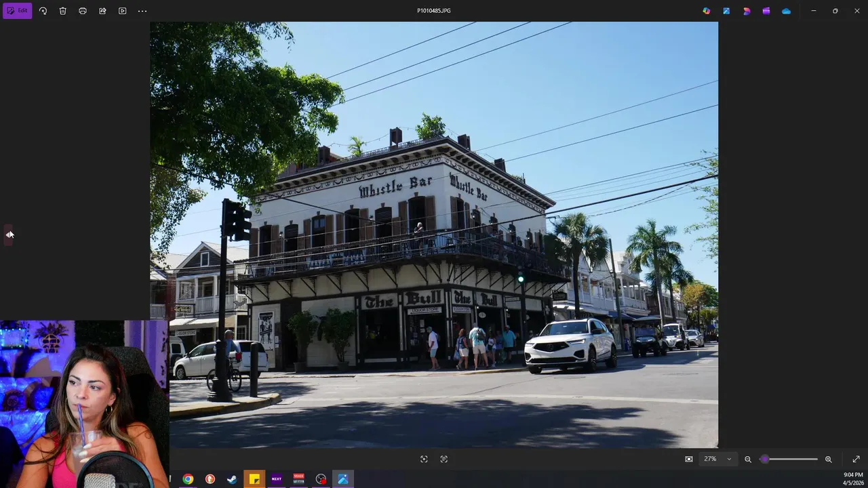868x488 pixels.
Task: Click the Whistle Bar building photo
Action: click(x=434, y=235)
